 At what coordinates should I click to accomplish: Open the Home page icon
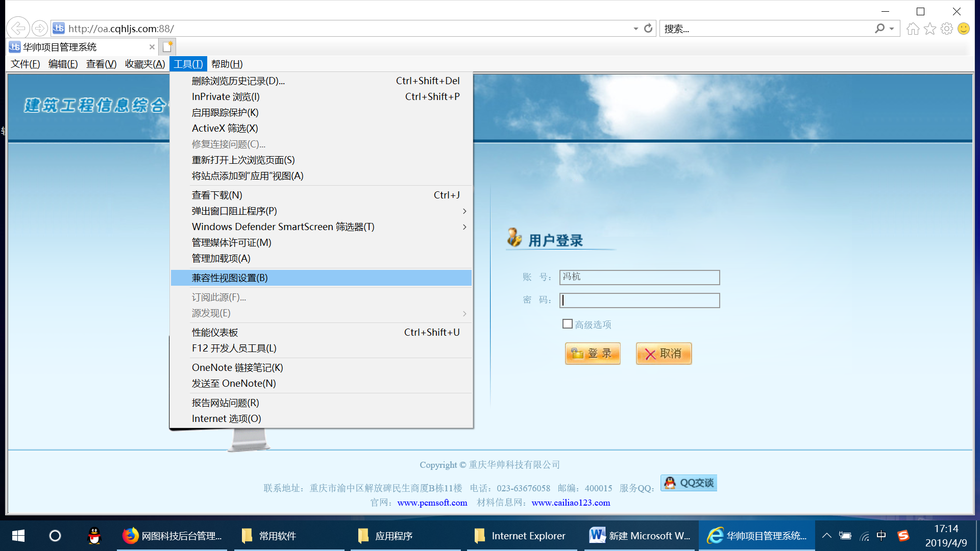click(x=913, y=29)
